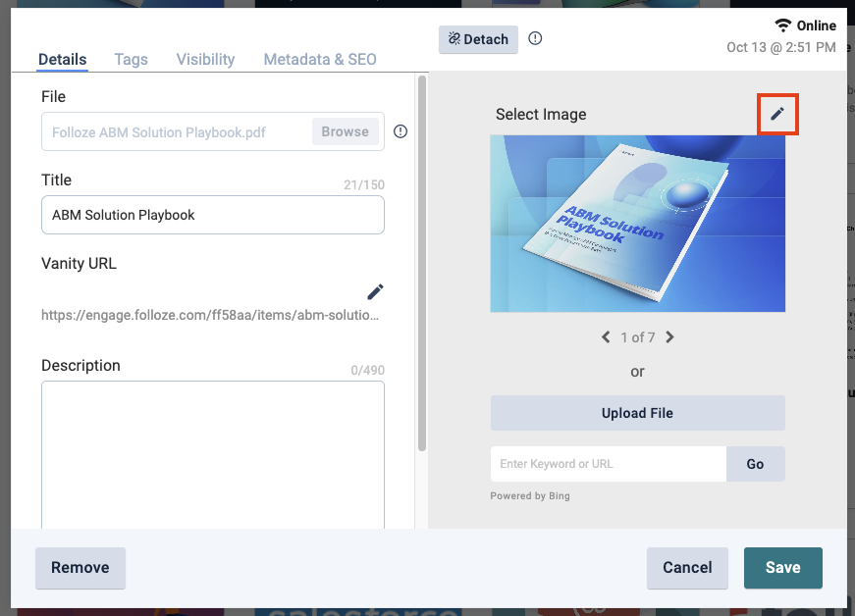The width and height of the screenshot is (855, 616).
Task: Go to next image with right chevron
Action: [x=670, y=337]
